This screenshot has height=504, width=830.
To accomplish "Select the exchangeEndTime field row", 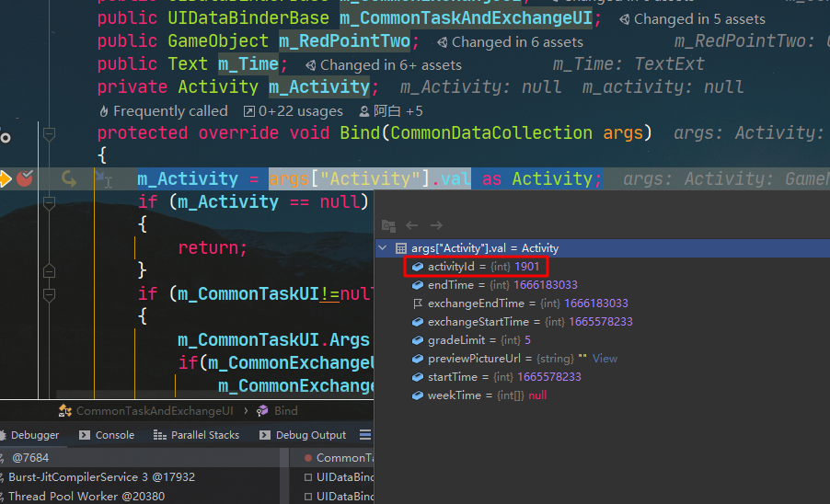I will pos(603,304).
